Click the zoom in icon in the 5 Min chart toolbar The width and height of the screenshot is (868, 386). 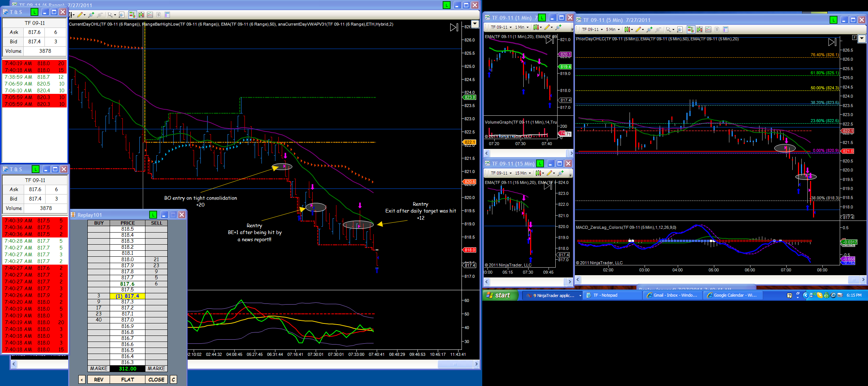[649, 29]
